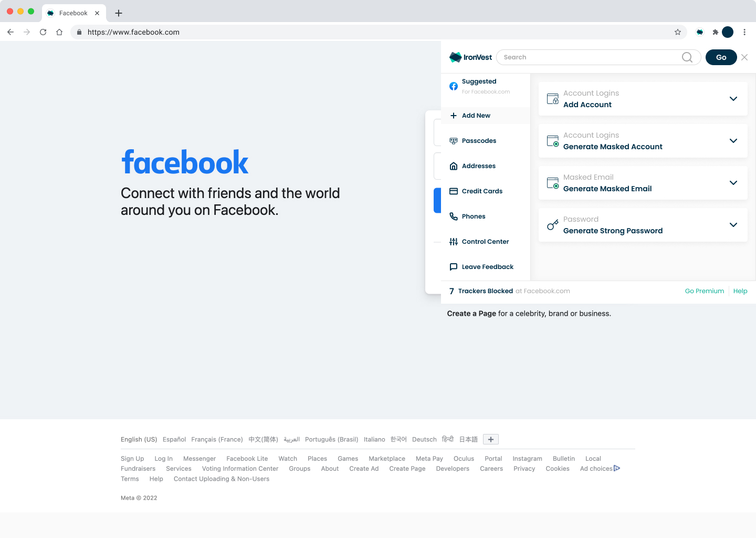This screenshot has width=756, height=538.
Task: Open the Developers footer link
Action: (453, 469)
